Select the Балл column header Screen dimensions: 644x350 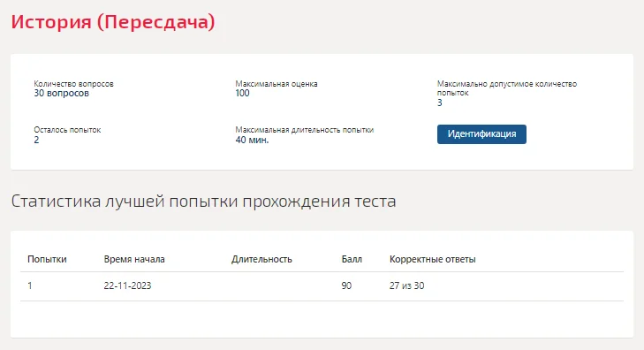pyautogui.click(x=352, y=259)
